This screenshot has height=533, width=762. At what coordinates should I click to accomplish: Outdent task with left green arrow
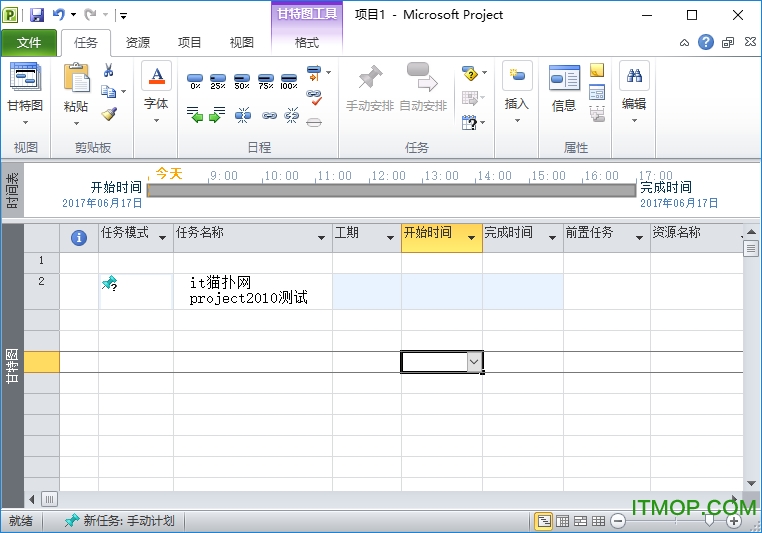tap(195, 115)
